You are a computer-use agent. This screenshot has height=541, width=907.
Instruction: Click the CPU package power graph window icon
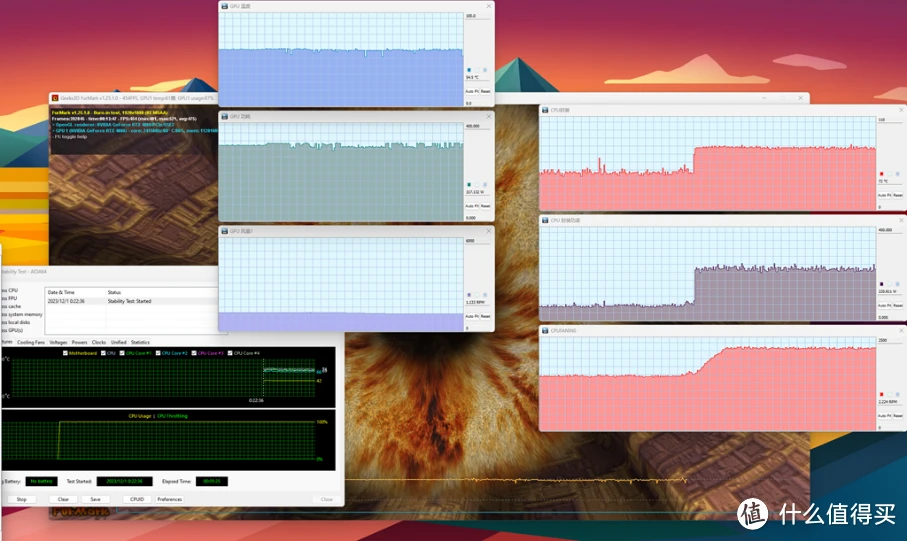545,220
